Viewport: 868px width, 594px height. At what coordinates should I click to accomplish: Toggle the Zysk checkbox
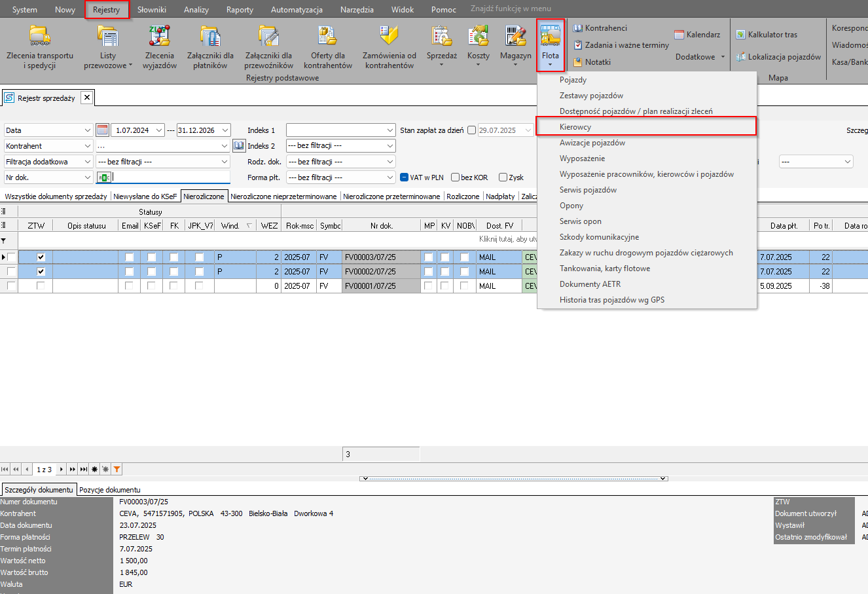(x=503, y=177)
